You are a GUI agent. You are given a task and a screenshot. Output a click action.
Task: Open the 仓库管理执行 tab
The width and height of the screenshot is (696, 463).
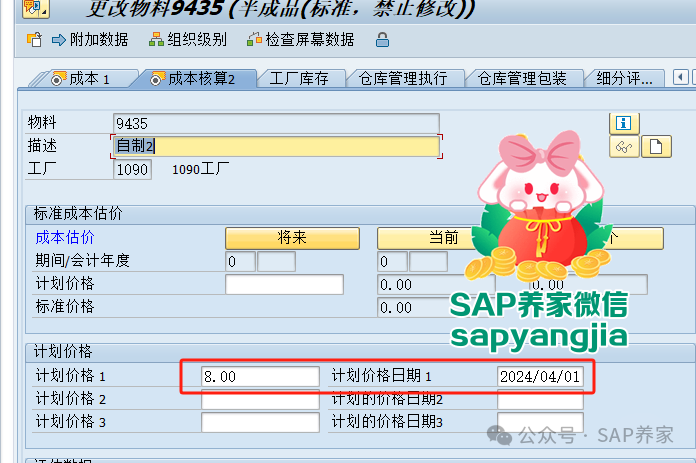tap(403, 79)
